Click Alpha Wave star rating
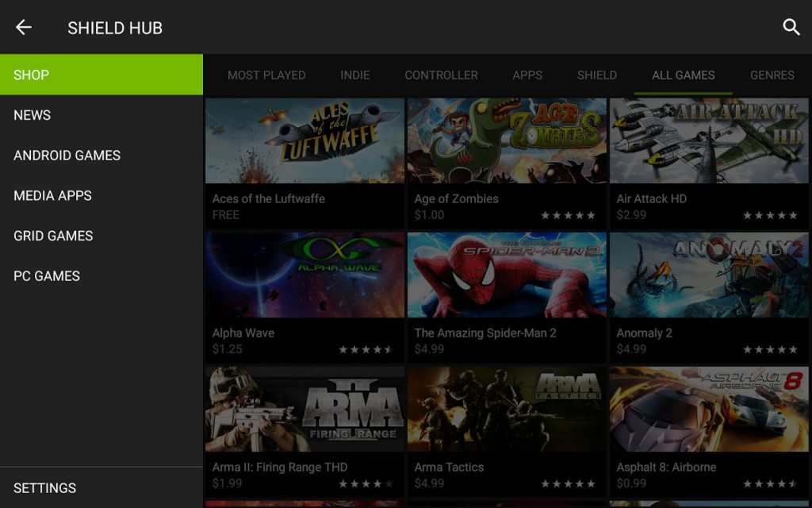812x508 pixels. pyautogui.click(x=366, y=349)
